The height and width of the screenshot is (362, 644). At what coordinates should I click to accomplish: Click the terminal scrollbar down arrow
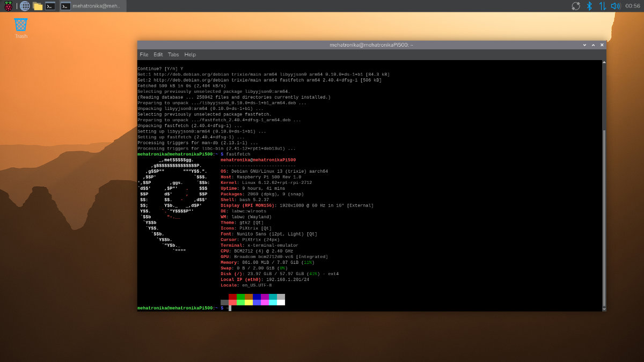[x=604, y=309]
